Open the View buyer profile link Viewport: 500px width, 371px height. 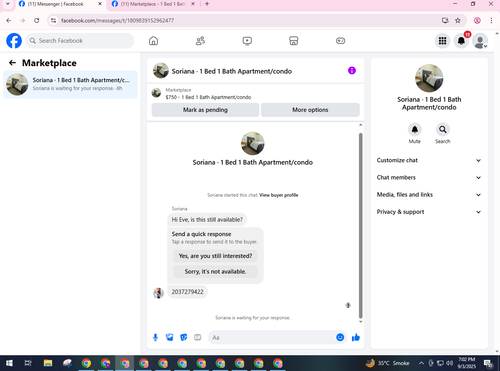point(279,195)
